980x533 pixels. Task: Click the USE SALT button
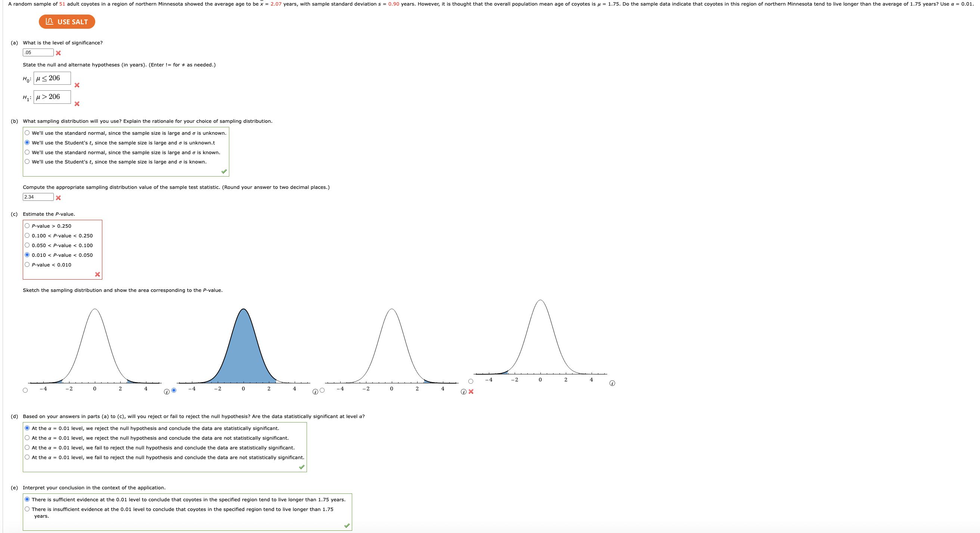tap(66, 22)
